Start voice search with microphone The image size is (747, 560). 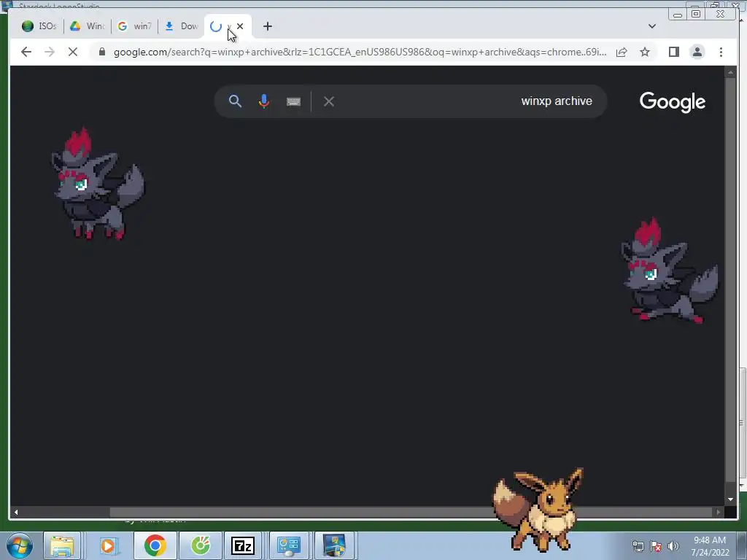click(264, 101)
